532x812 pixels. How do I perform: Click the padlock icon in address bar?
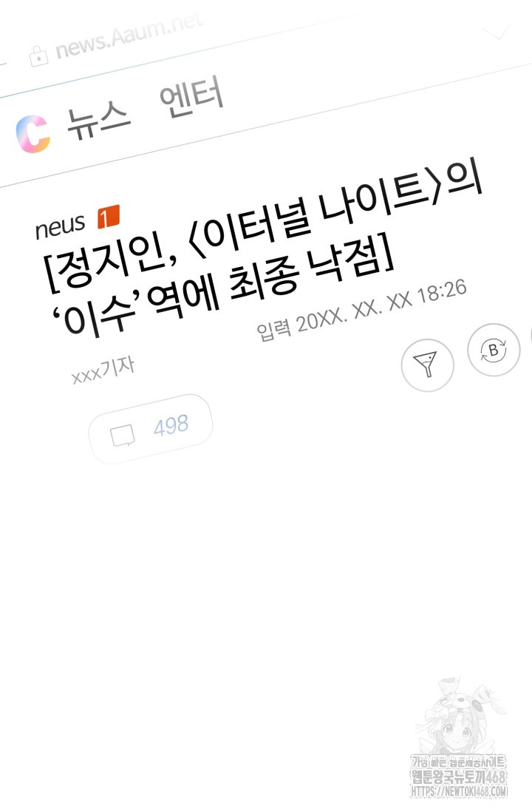click(39, 56)
